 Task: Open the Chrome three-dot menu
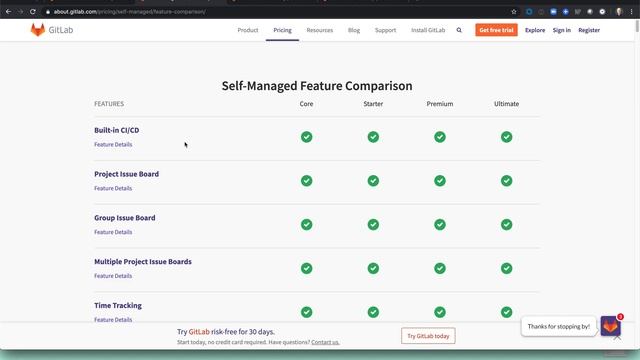pos(631,12)
